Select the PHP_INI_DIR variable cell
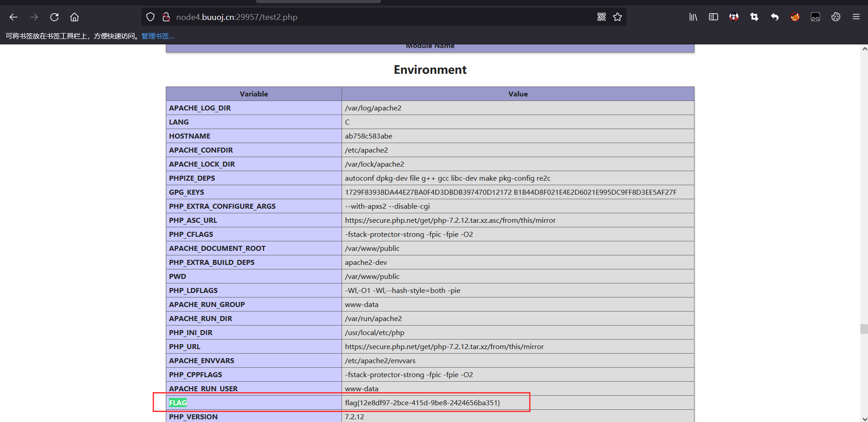Screen dimensions: 868x422 coord(254,332)
